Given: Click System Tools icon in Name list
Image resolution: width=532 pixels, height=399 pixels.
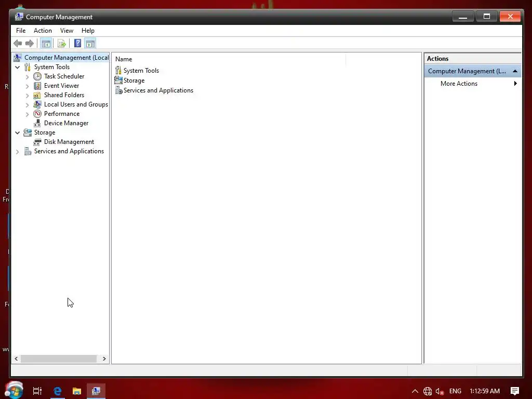Looking at the screenshot, I should coord(118,70).
